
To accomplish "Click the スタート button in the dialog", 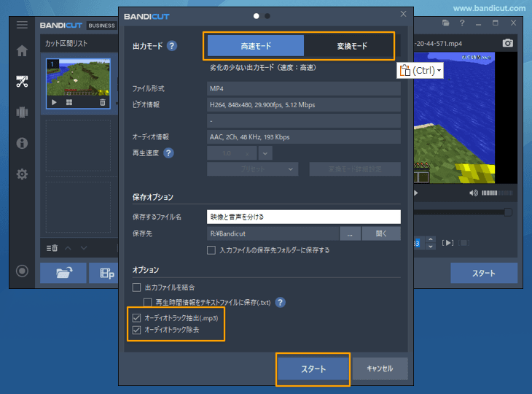I will 313,369.
